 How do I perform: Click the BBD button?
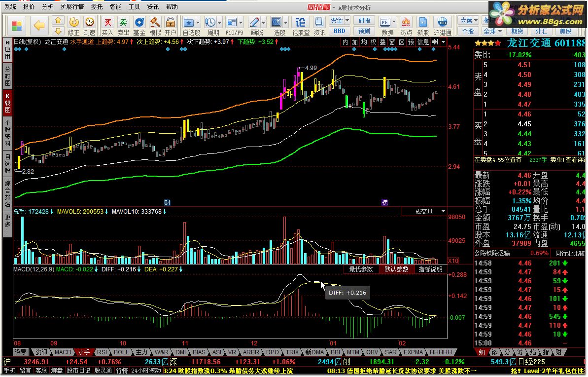pos(340,31)
